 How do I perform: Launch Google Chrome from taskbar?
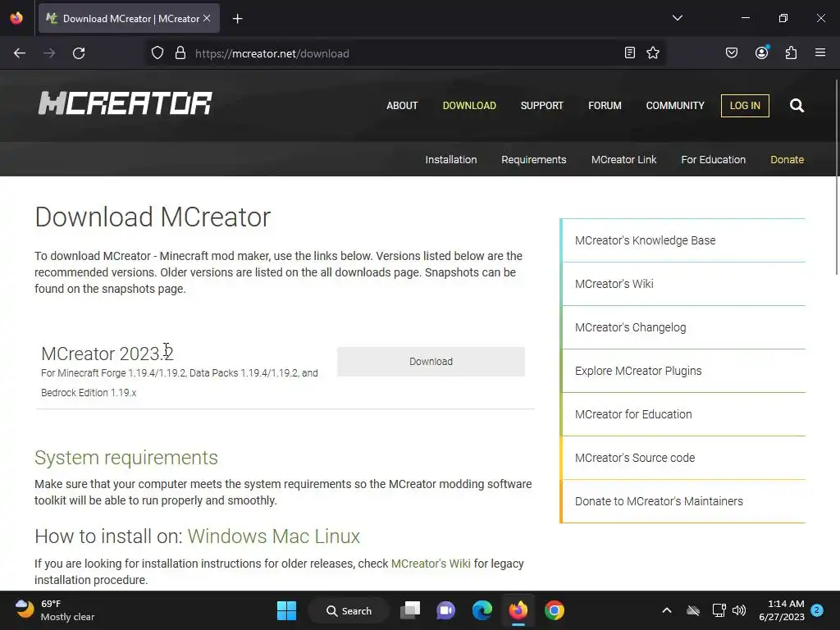[555, 610]
